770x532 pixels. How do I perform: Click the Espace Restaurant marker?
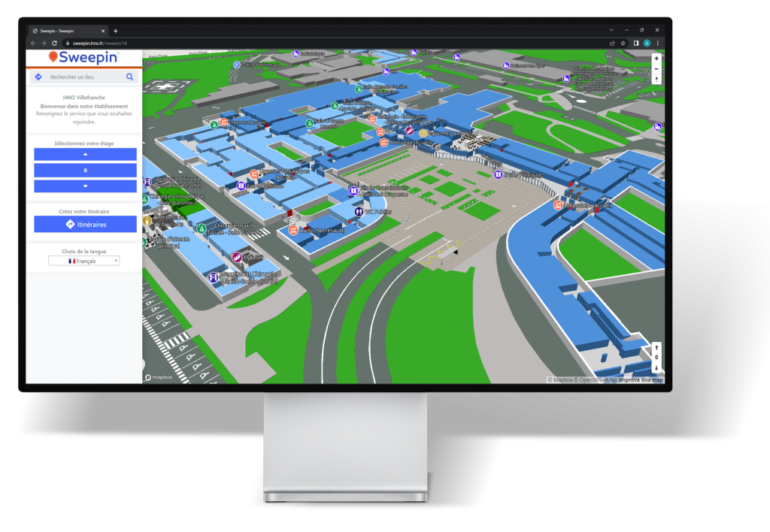[x=423, y=133]
